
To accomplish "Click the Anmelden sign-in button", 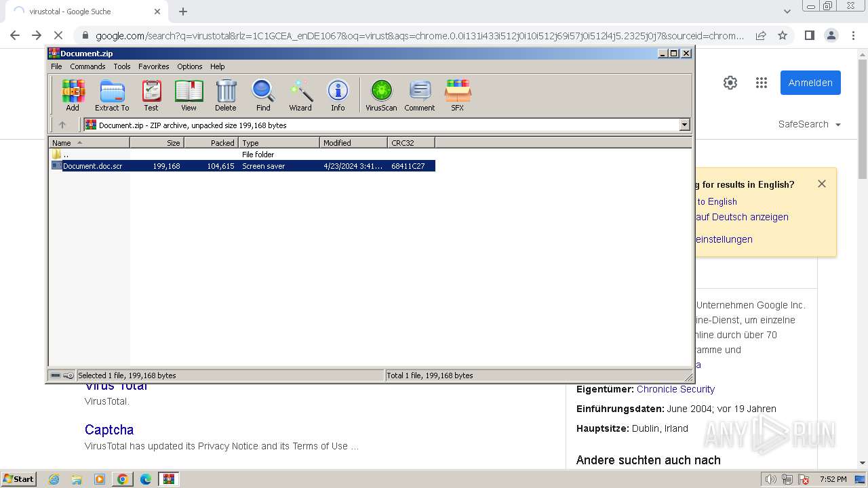I will click(x=810, y=83).
